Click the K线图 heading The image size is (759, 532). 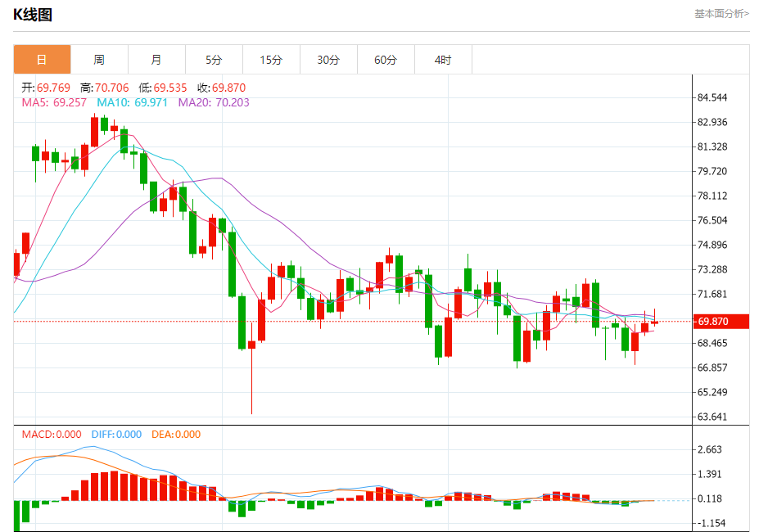33,15
